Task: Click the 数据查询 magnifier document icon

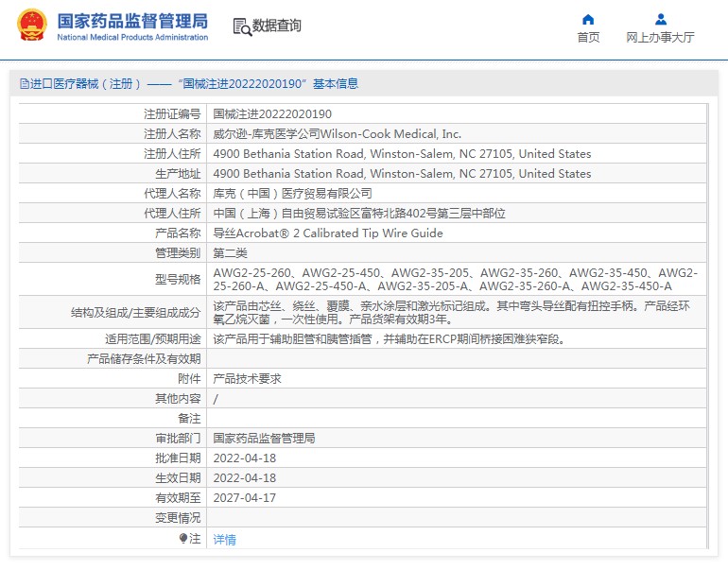Action: click(x=242, y=26)
